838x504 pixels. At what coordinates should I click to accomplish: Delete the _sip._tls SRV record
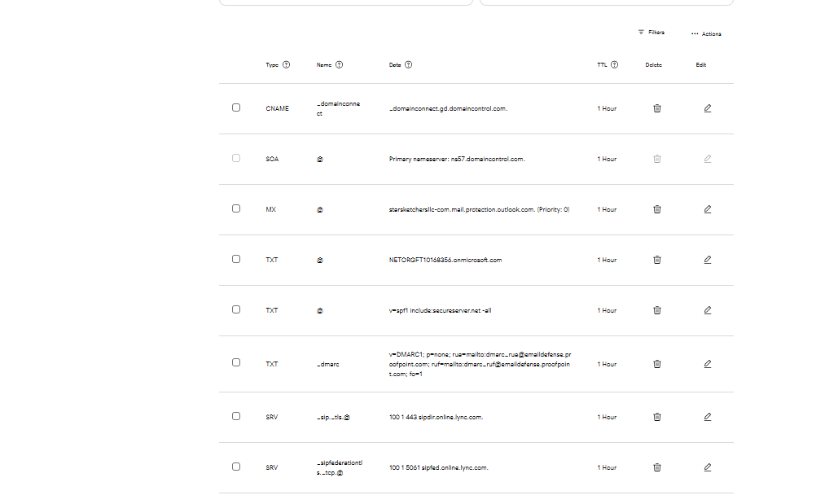click(x=657, y=417)
